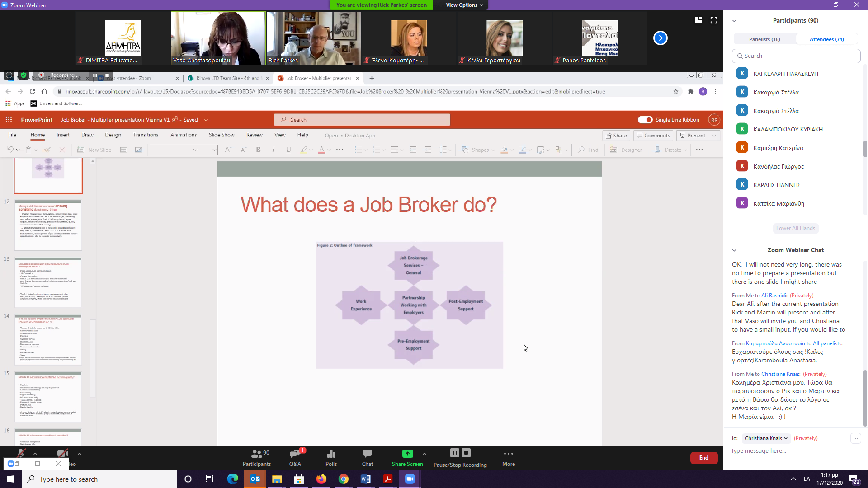Viewport: 868px width, 488px height.
Task: Open the Chat button in Zoom toolbar
Action: tap(367, 457)
